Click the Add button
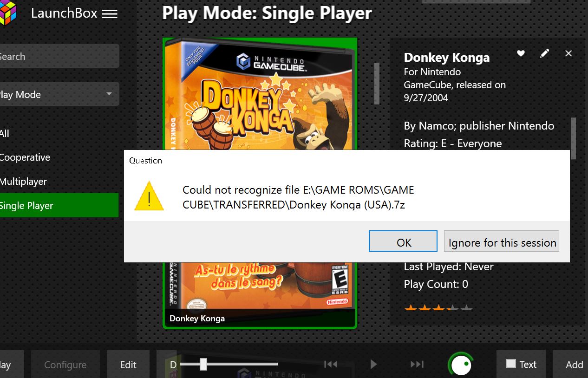The image size is (588, 378). (571, 365)
